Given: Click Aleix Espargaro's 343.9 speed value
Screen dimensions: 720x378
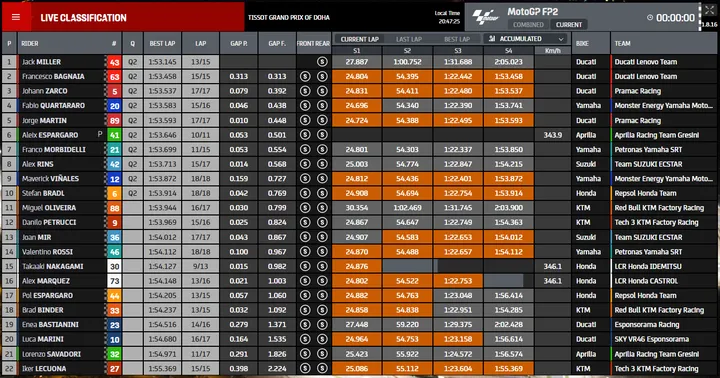Looking at the screenshot, I should 552,135.
